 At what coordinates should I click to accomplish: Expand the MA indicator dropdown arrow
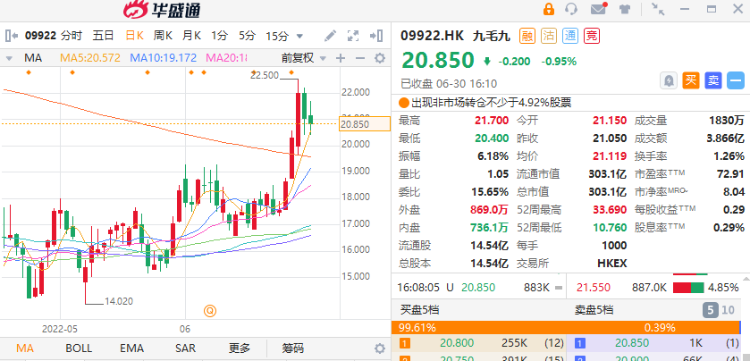pyautogui.click(x=9, y=59)
